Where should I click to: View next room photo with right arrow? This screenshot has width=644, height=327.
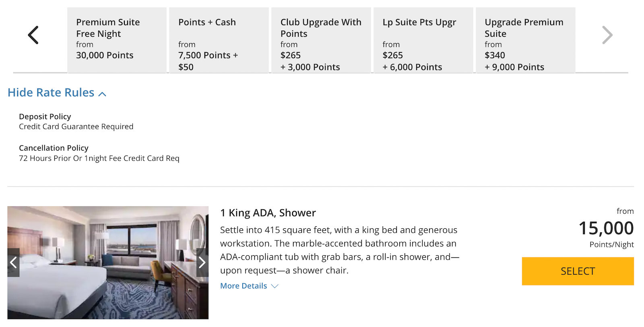click(202, 263)
